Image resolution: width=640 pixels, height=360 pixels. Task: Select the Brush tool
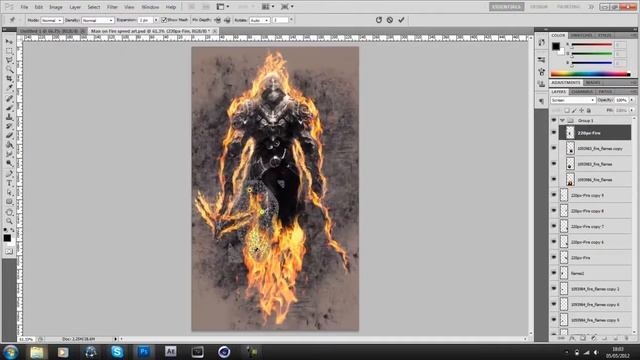pos(9,108)
